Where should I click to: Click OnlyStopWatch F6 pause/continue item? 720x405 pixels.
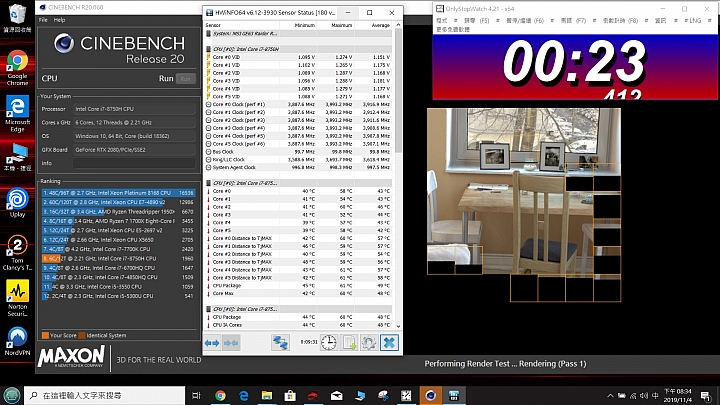(x=525, y=21)
